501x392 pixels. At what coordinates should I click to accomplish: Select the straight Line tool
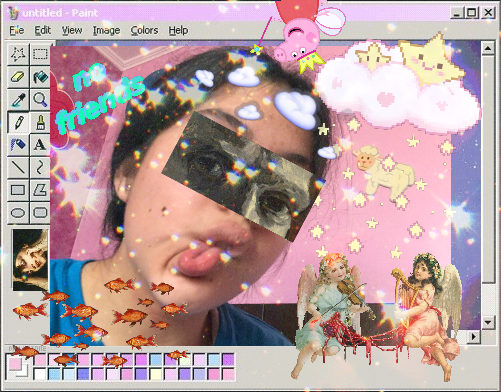click(18, 167)
